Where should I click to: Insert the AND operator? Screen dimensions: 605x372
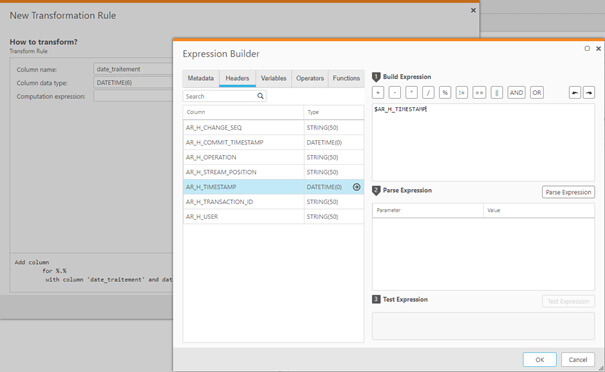[x=516, y=93]
